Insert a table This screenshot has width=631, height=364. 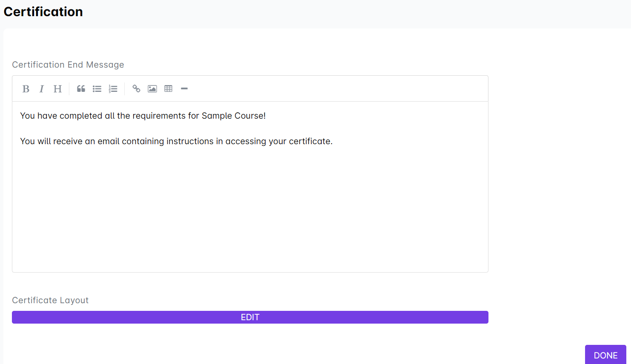pyautogui.click(x=168, y=89)
